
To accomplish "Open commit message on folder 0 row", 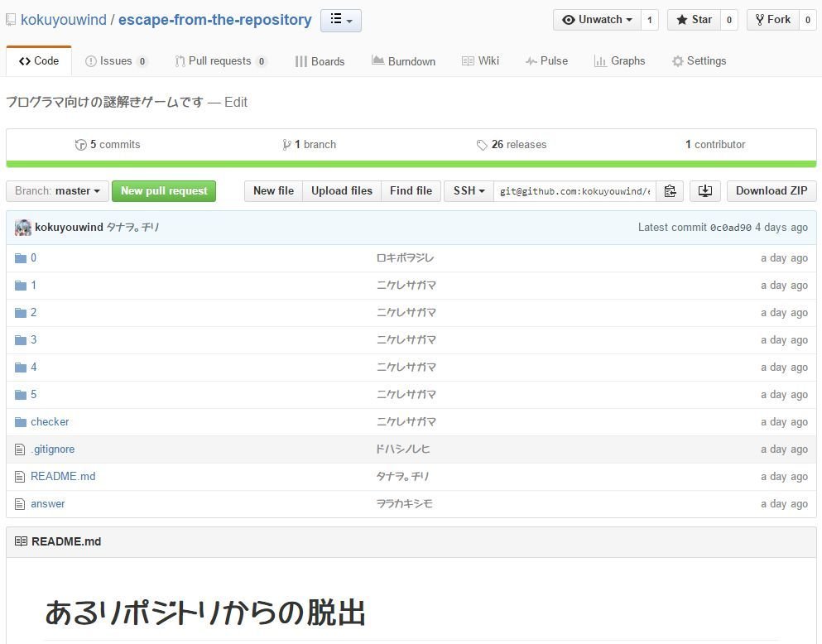I will pos(406,257).
